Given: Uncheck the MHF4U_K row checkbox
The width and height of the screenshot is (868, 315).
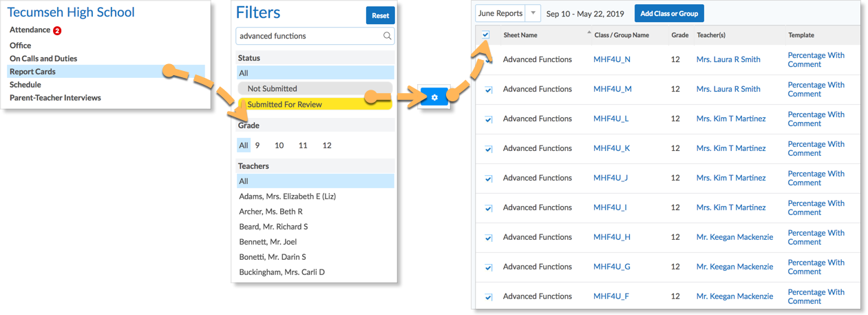Looking at the screenshot, I should (489, 149).
